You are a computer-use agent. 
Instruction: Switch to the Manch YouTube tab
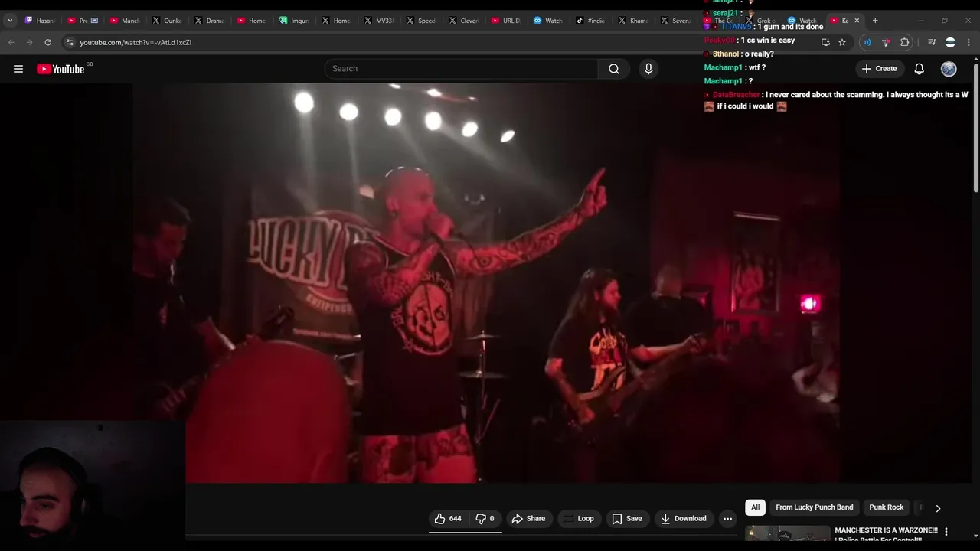[x=124, y=21]
